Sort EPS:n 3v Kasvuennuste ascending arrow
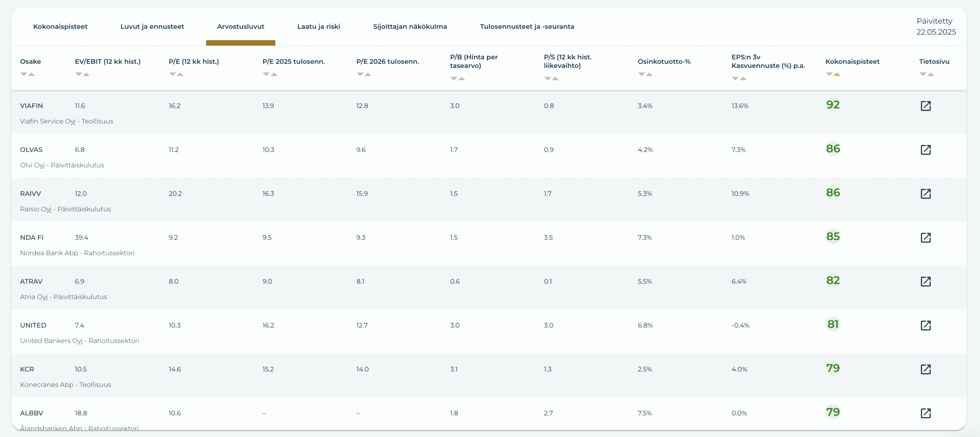Viewport: 980px width, 437px height. (743, 79)
